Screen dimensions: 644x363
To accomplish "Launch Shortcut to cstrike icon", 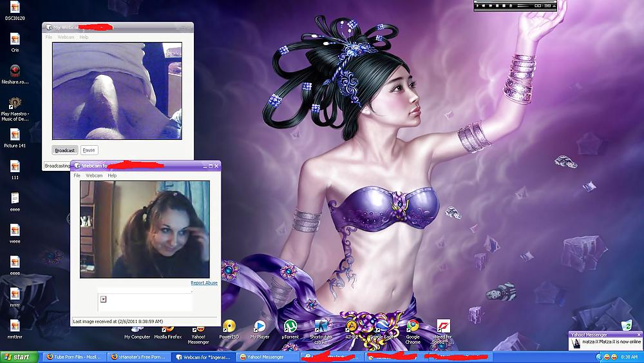I will click(321, 331).
